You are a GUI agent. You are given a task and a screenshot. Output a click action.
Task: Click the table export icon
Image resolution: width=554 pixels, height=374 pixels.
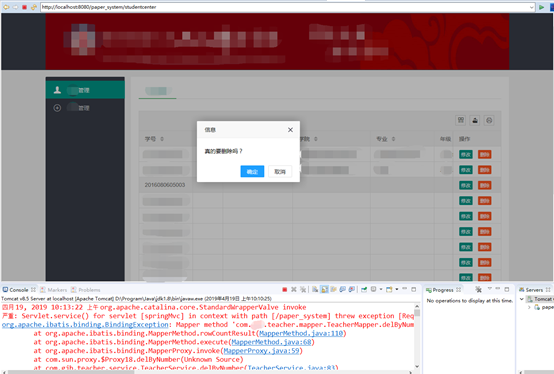[475, 120]
